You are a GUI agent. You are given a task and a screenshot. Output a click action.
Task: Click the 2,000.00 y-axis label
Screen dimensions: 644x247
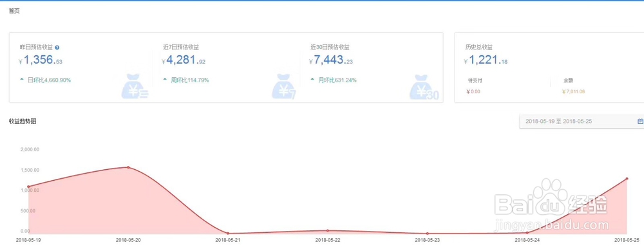[x=30, y=149]
